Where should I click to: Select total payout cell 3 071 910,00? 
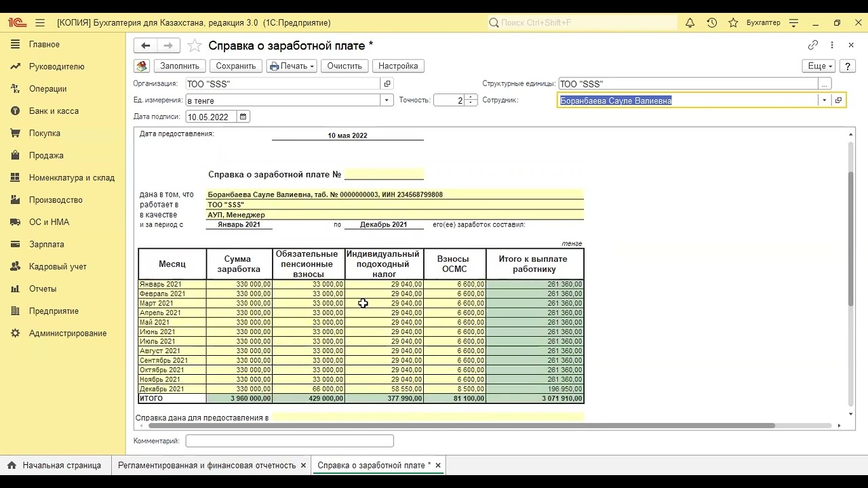coord(535,399)
